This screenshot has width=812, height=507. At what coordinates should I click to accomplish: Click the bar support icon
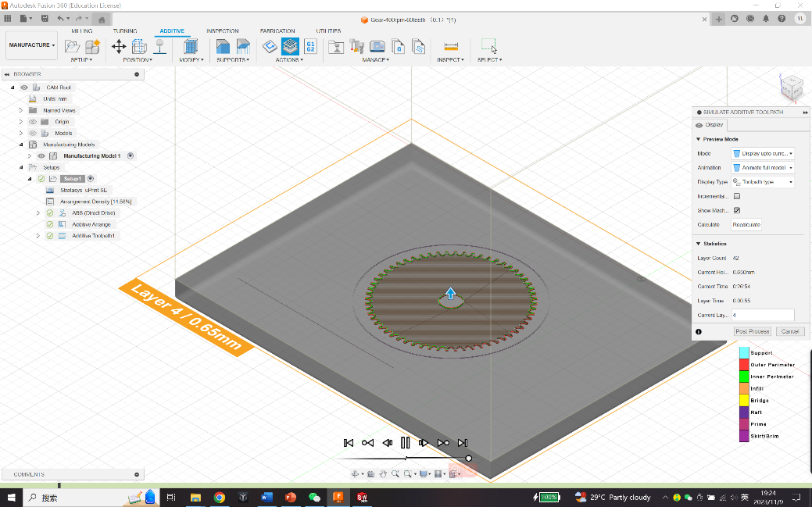pos(243,47)
